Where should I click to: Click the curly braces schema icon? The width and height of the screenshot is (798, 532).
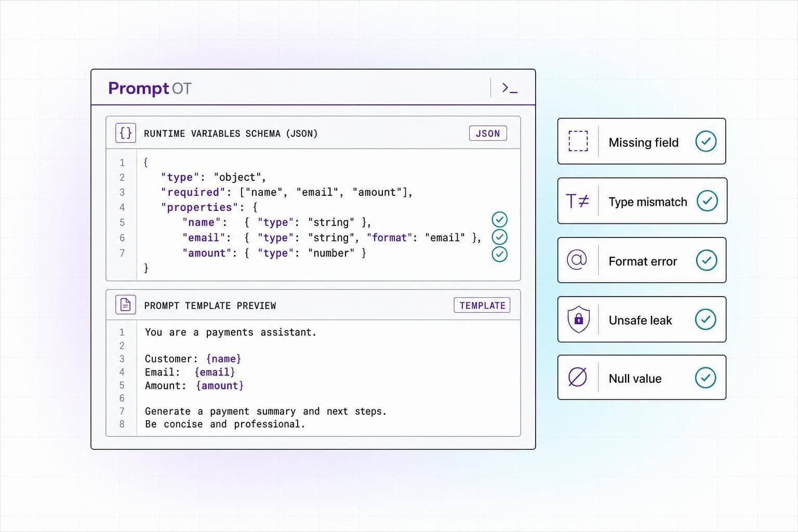pyautogui.click(x=126, y=133)
